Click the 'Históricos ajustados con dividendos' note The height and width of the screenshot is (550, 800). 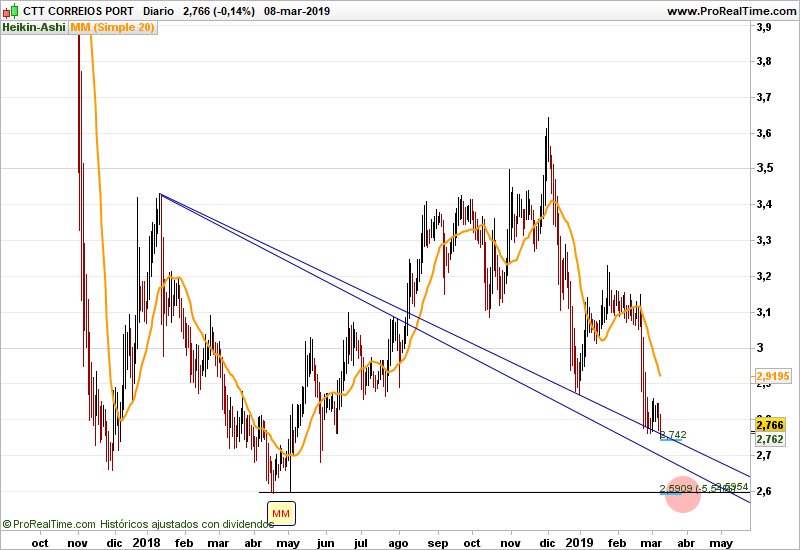click(x=187, y=524)
